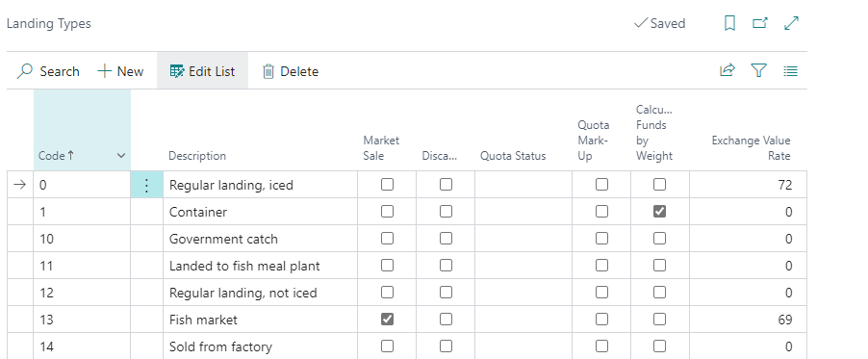The height and width of the screenshot is (359, 868).
Task: Click New to add a landing type
Action: coord(120,71)
